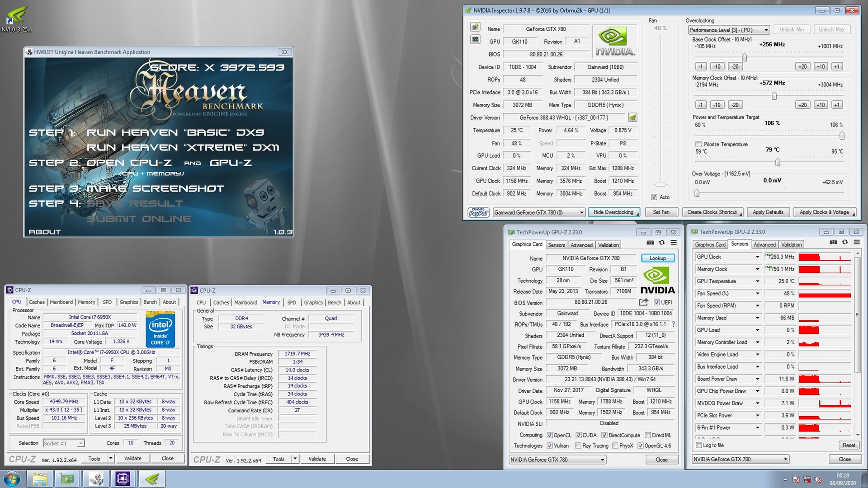The width and height of the screenshot is (868, 488).
Task: Take screenshot with camera icon in GPU-Z Graphics Card window
Action: (650, 243)
